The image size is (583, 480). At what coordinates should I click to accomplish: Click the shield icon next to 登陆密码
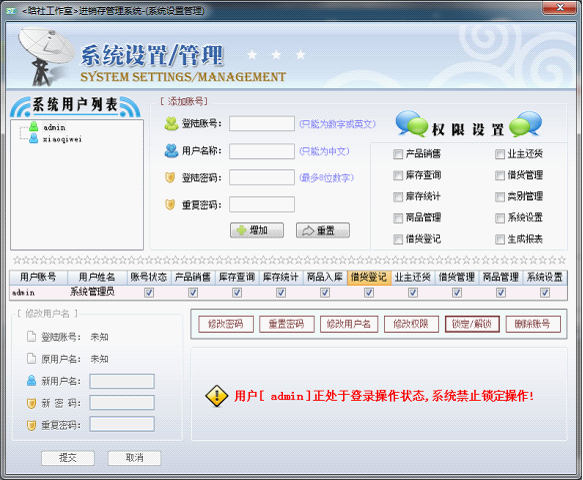[170, 177]
